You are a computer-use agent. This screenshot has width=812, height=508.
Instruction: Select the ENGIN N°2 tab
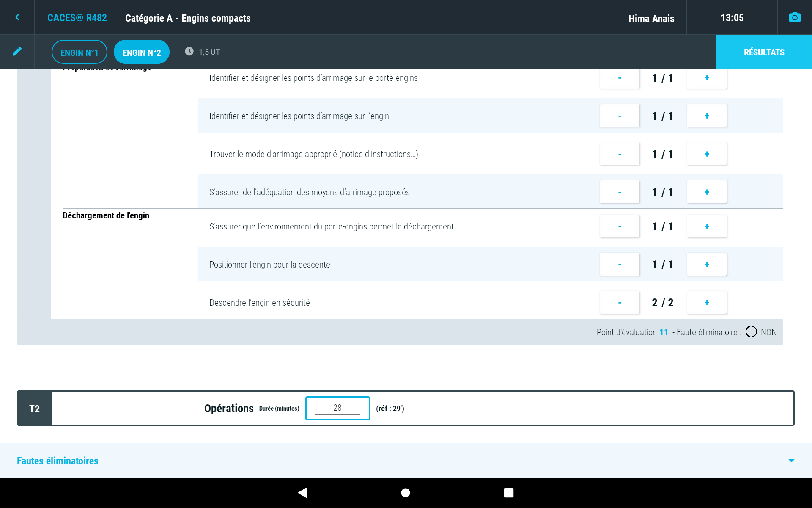142,52
